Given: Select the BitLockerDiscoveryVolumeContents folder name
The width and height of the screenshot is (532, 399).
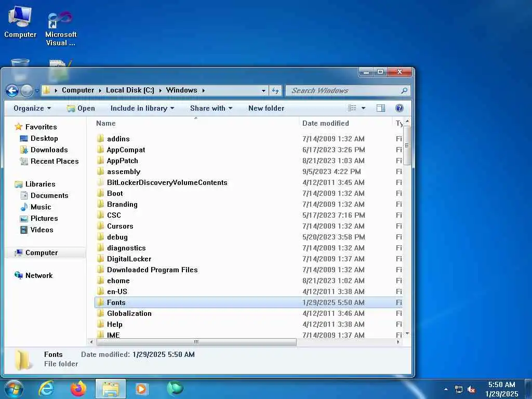Looking at the screenshot, I should pyautogui.click(x=167, y=182).
